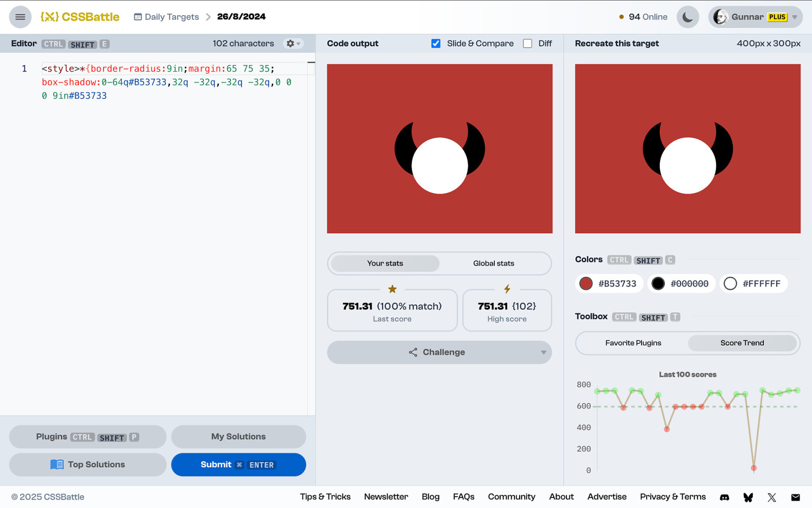Click the lightning bolt high score icon
The width and height of the screenshot is (812, 508).
click(x=507, y=289)
